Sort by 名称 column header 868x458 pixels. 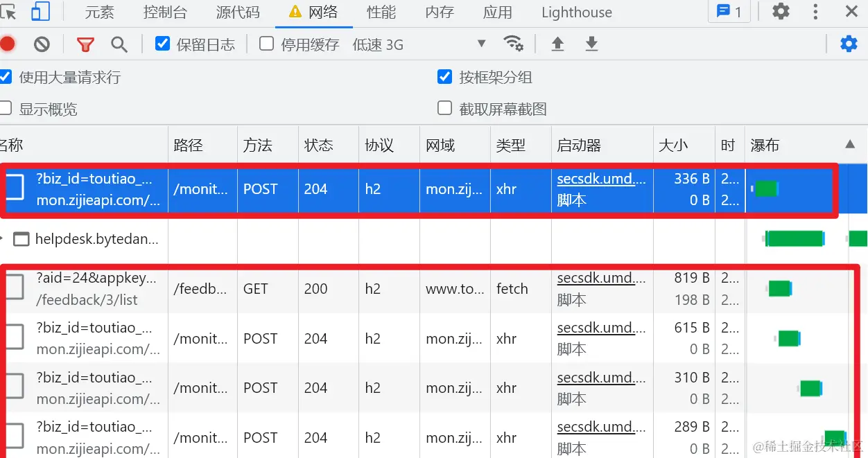[x=83, y=145]
